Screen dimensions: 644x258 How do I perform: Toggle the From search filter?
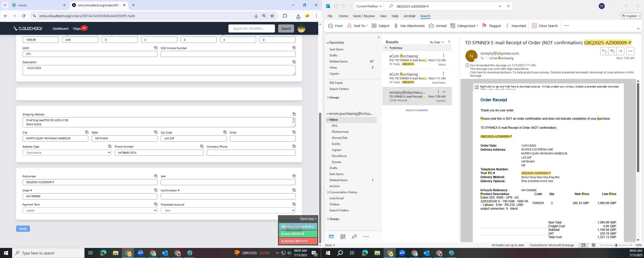335,26
